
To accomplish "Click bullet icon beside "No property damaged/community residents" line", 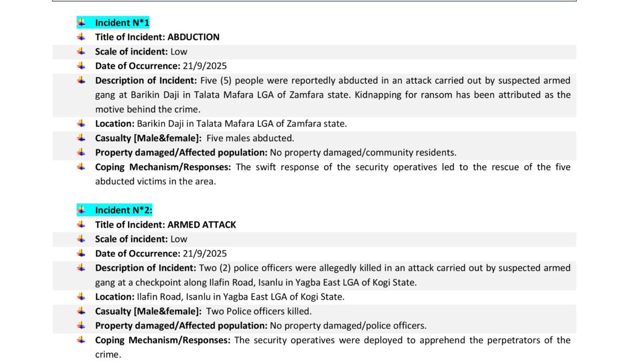I will click(x=81, y=152).
